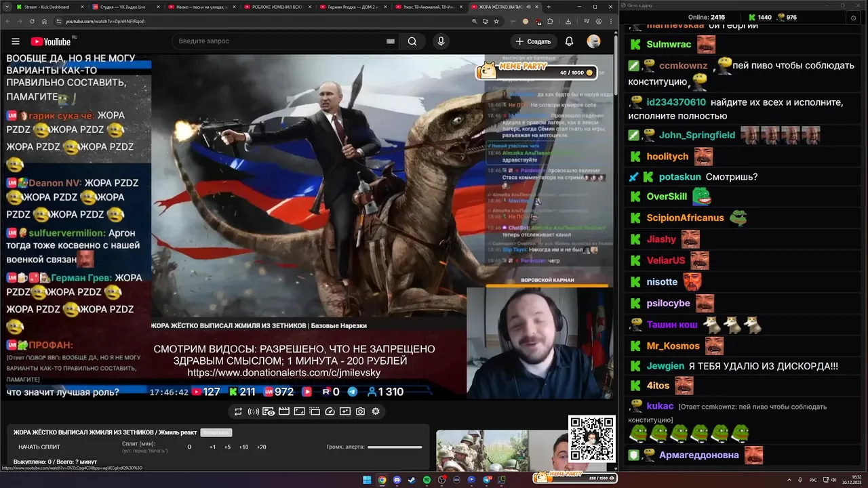
Task: Open player toolbar settings gear
Action: click(375, 411)
